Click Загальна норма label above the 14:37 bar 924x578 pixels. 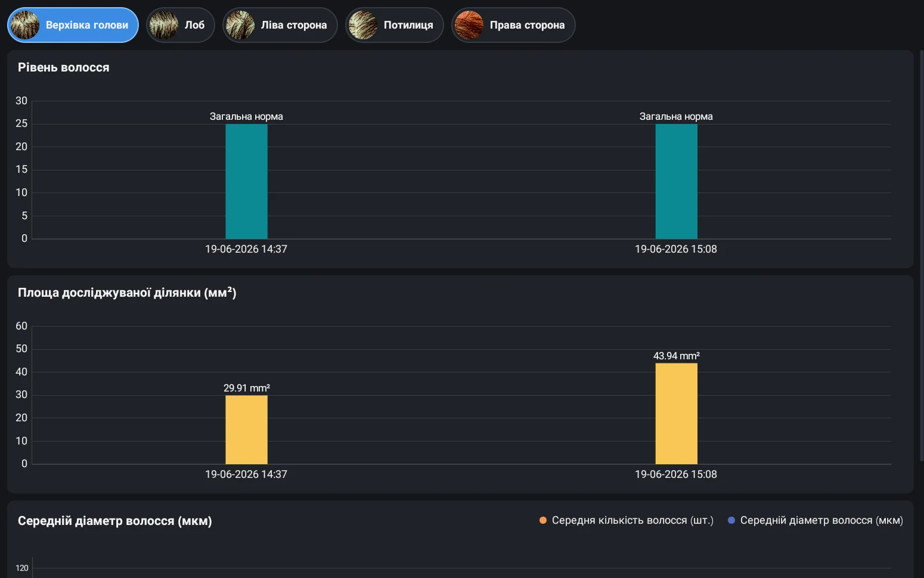click(x=246, y=116)
